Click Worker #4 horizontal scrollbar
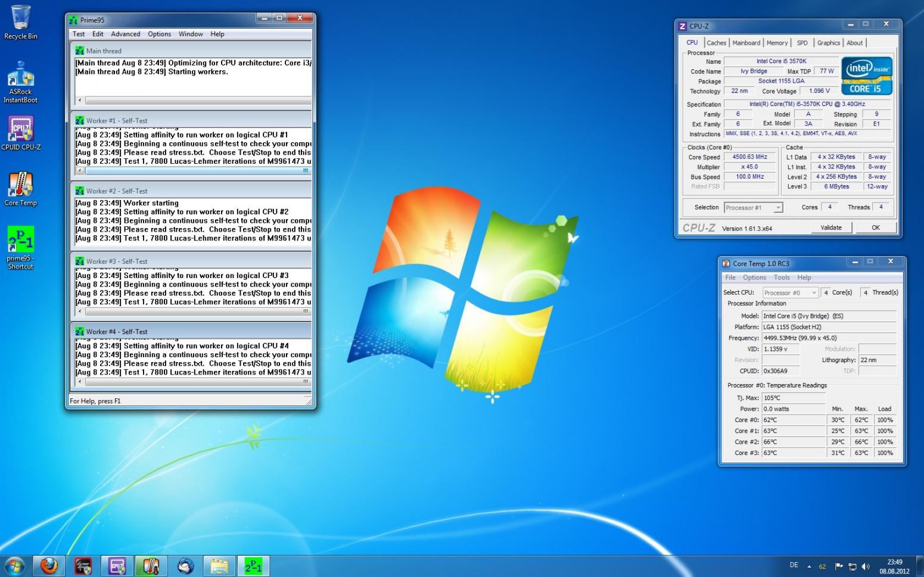The width and height of the screenshot is (924, 577). click(x=193, y=382)
